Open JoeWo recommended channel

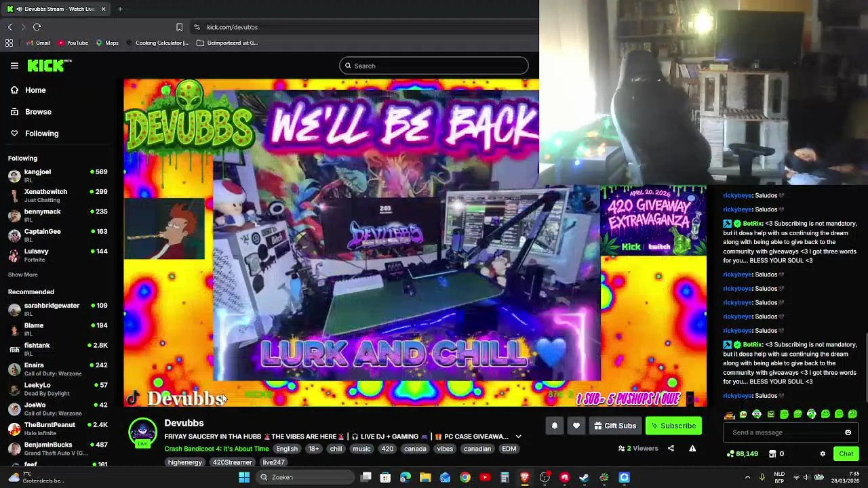58,409
